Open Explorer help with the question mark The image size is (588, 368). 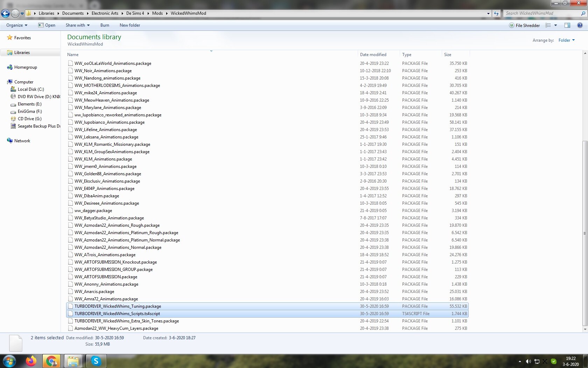pyautogui.click(x=580, y=25)
